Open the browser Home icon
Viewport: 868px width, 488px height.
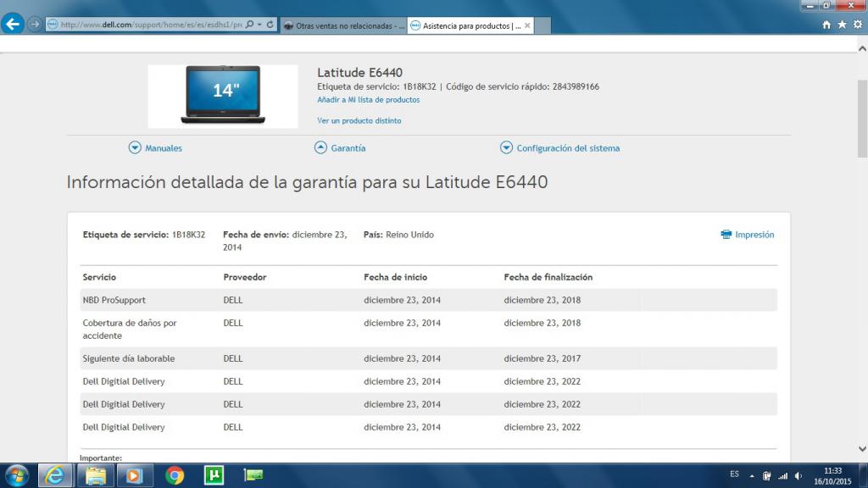click(826, 25)
